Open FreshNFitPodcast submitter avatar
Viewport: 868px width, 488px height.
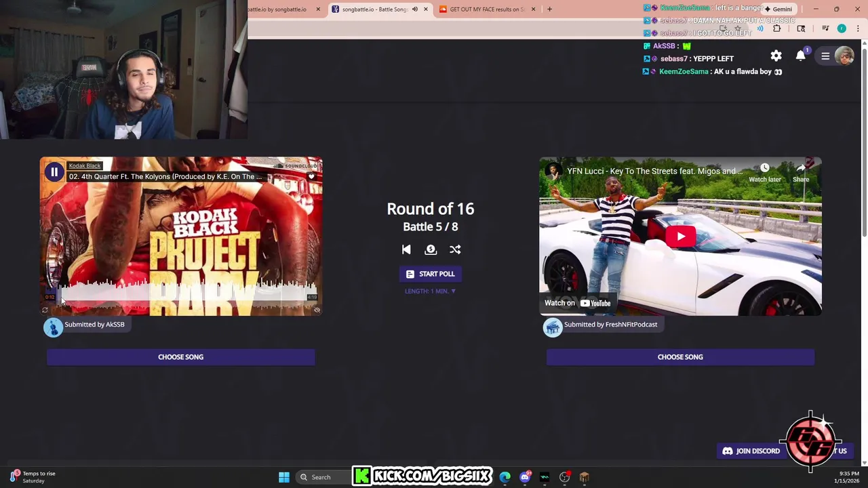pyautogui.click(x=553, y=327)
